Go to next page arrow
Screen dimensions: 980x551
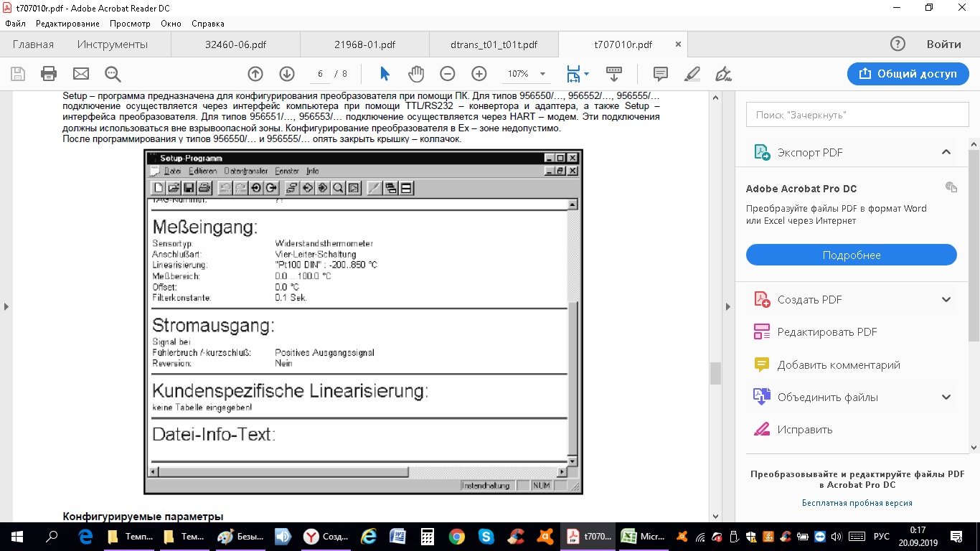coord(287,74)
